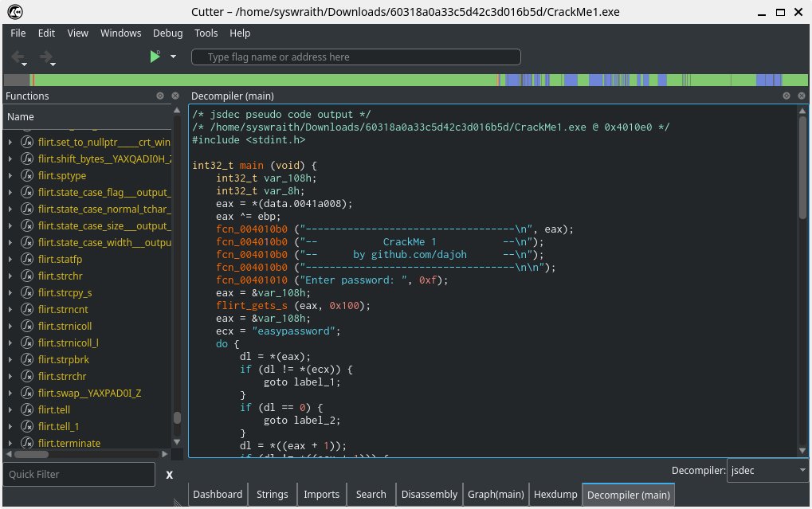Click the function icon beside flirt.strrchr
This screenshot has width=812, height=509.
pyautogui.click(x=27, y=376)
